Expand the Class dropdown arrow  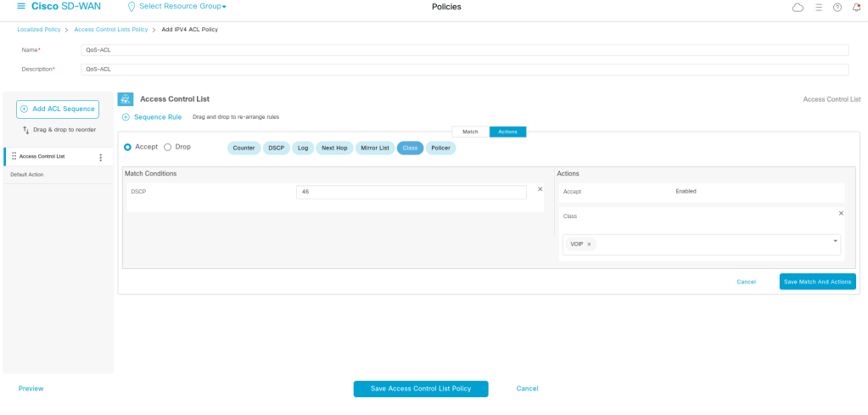(x=835, y=242)
